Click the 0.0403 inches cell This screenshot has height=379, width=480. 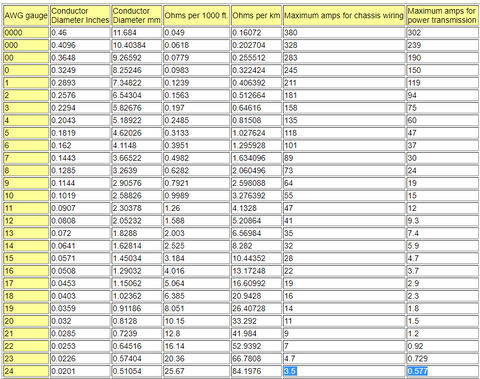point(80,296)
